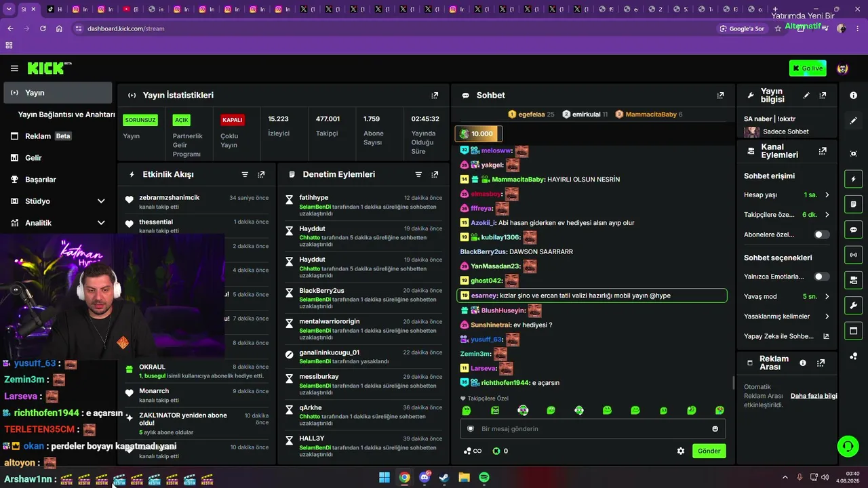
Task: Click egefelaa in the top gifters bar
Action: tap(531, 115)
